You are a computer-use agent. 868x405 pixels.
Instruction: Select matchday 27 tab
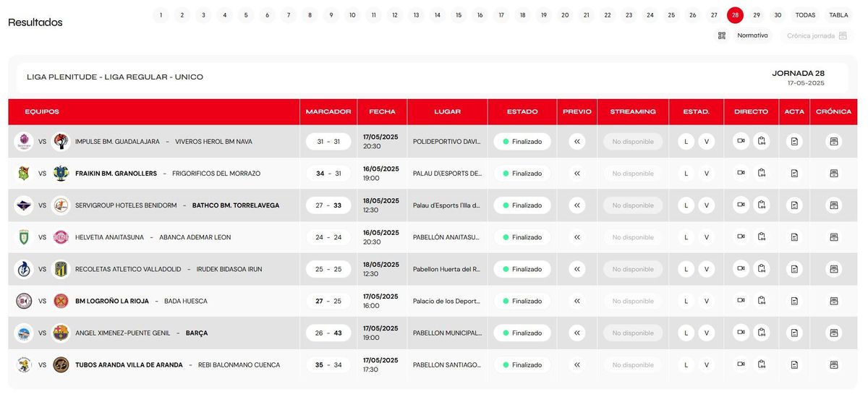tap(714, 15)
